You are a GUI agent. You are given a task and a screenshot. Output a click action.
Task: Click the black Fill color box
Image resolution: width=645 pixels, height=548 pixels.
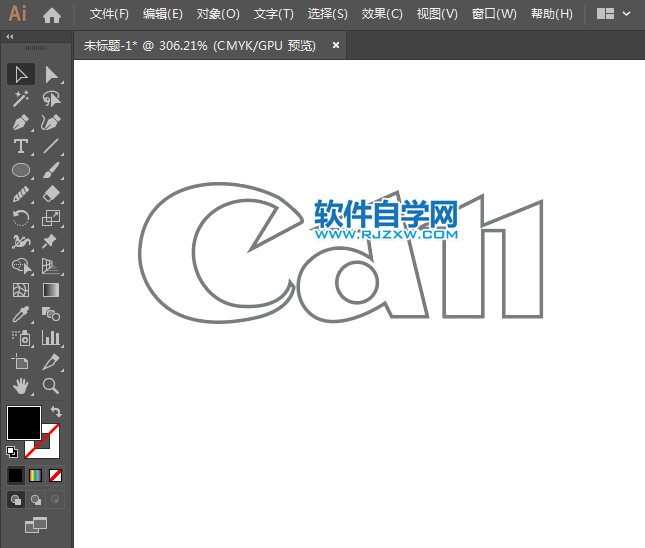tap(24, 423)
